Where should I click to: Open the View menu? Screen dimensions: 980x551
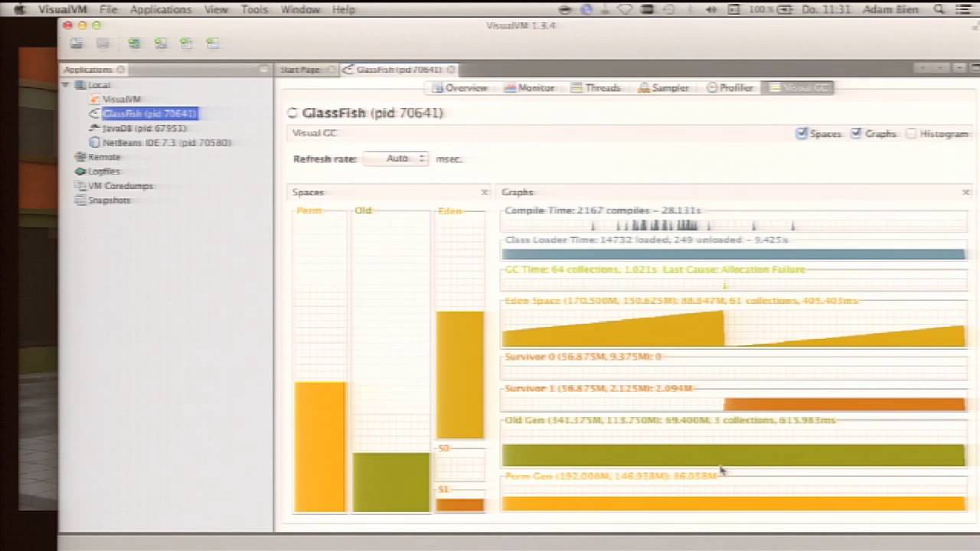point(216,9)
